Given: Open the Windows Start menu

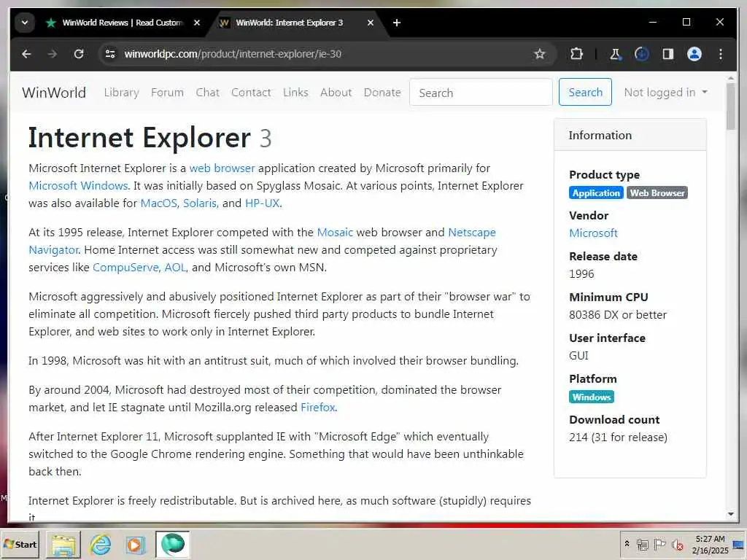Looking at the screenshot, I should [20, 545].
